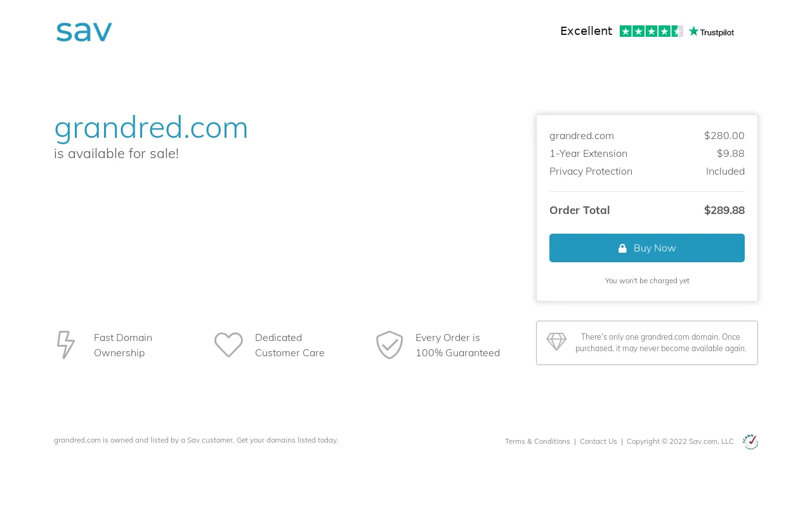The width and height of the screenshot is (812, 508).
Task: Click the Trustpilot logo text
Action: [x=711, y=32]
